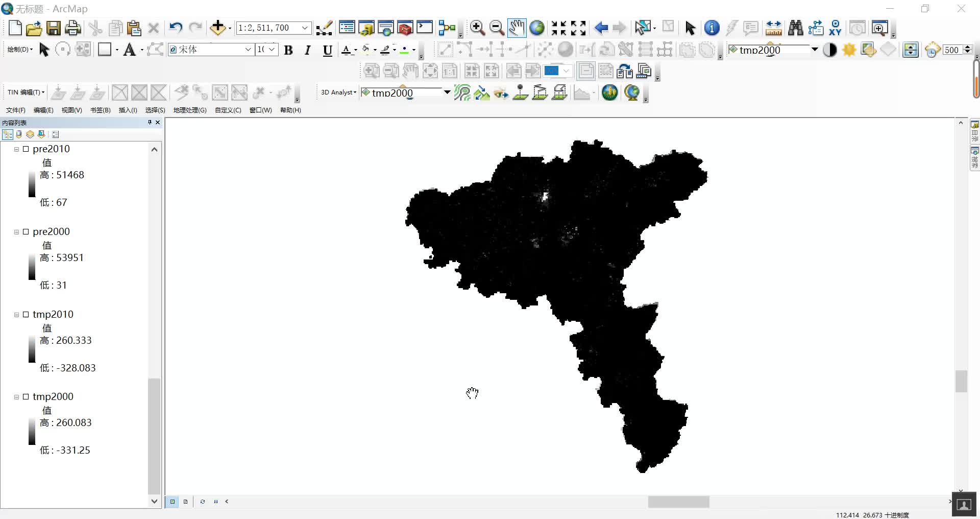The image size is (980, 519).
Task: Check the tmp2000 layer checkbox
Action: (x=27, y=396)
